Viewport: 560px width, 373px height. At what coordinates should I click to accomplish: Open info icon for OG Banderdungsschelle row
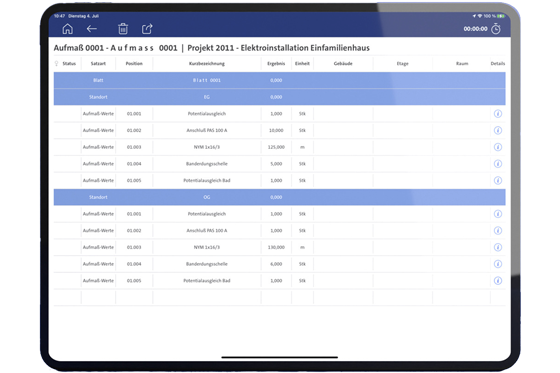(x=498, y=264)
